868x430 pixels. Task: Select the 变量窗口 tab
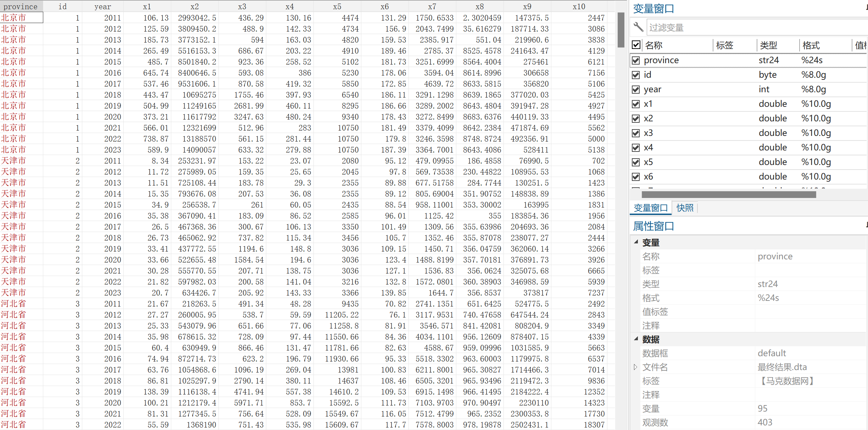(x=651, y=208)
